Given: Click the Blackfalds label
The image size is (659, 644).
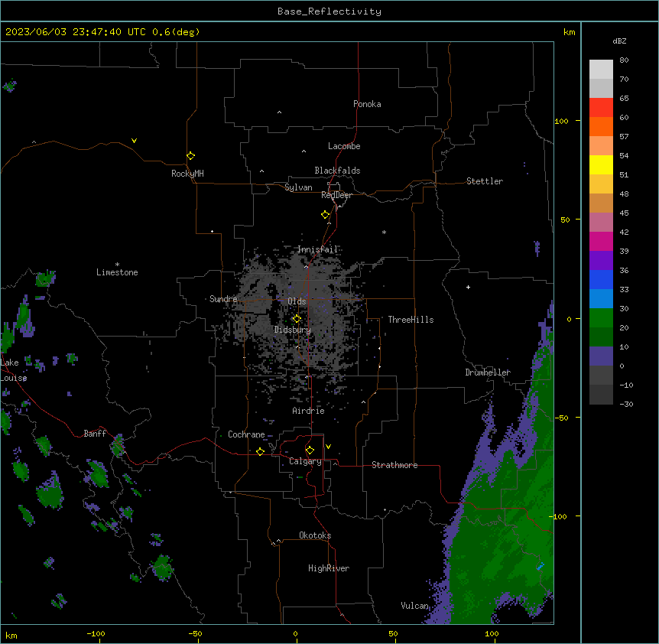Looking at the screenshot, I should click(x=337, y=171).
